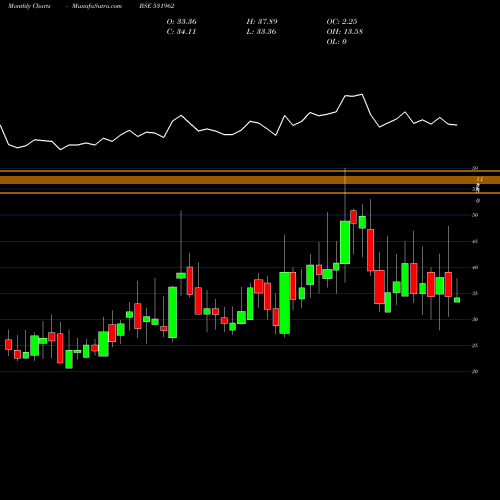
Task: Click the thick orange horizontal band
Action: [250, 180]
